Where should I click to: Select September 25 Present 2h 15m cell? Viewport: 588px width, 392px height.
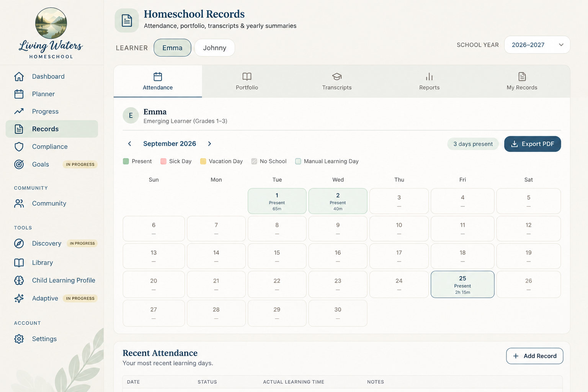pos(462,284)
